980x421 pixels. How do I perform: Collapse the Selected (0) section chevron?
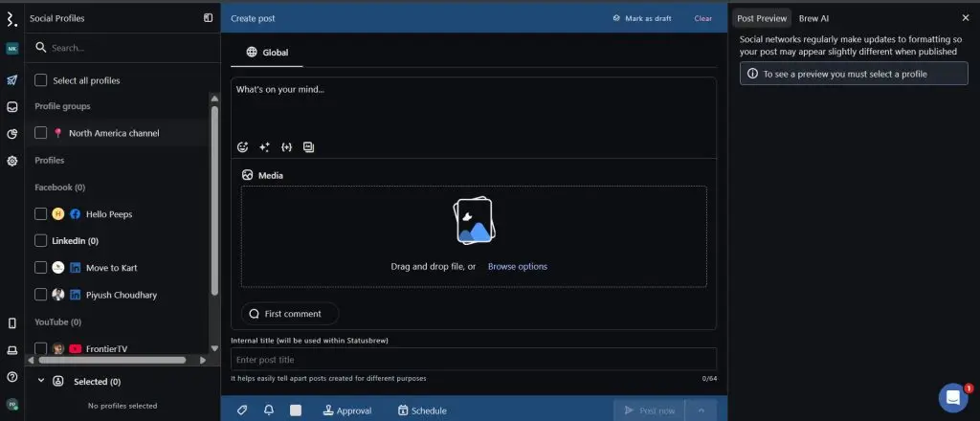point(41,381)
